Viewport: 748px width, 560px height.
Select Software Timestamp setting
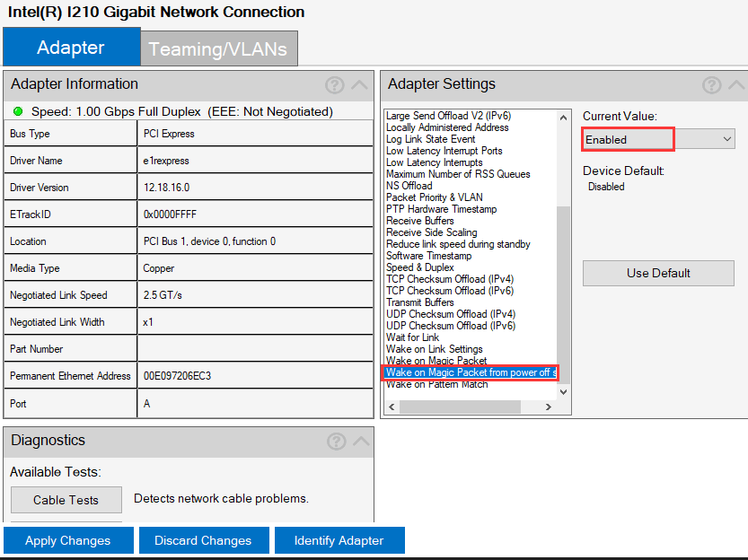point(428,256)
